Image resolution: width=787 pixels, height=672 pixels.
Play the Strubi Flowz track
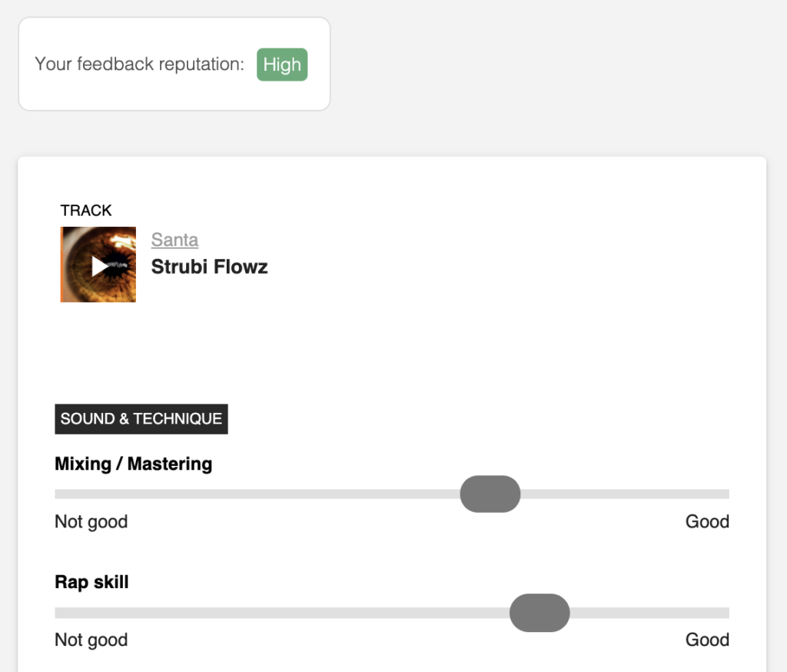coord(100,266)
